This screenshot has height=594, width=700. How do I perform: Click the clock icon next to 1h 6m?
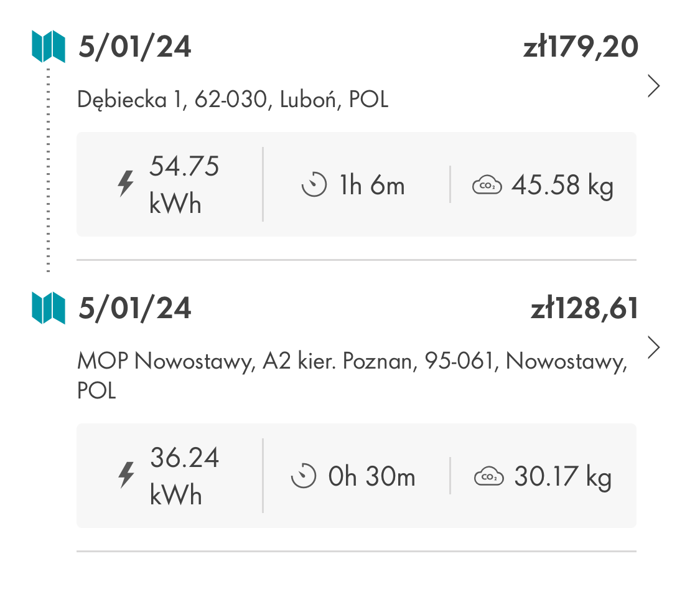click(x=314, y=184)
